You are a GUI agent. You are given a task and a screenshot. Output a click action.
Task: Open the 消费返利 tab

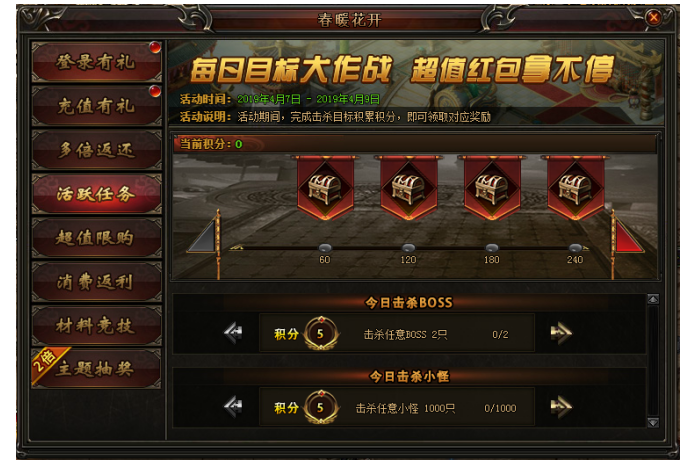click(97, 282)
